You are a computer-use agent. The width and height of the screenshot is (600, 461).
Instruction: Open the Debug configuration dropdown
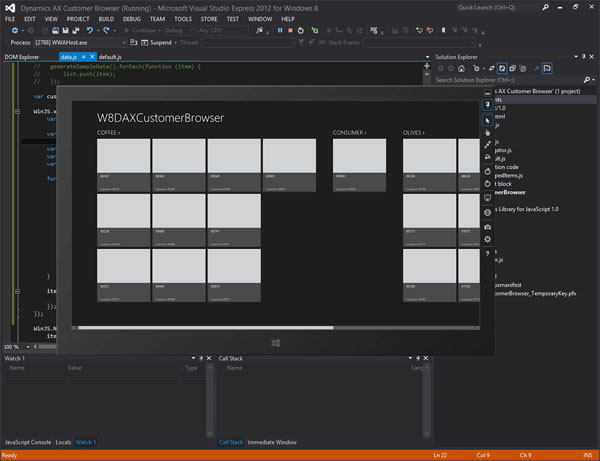pyautogui.click(x=179, y=30)
